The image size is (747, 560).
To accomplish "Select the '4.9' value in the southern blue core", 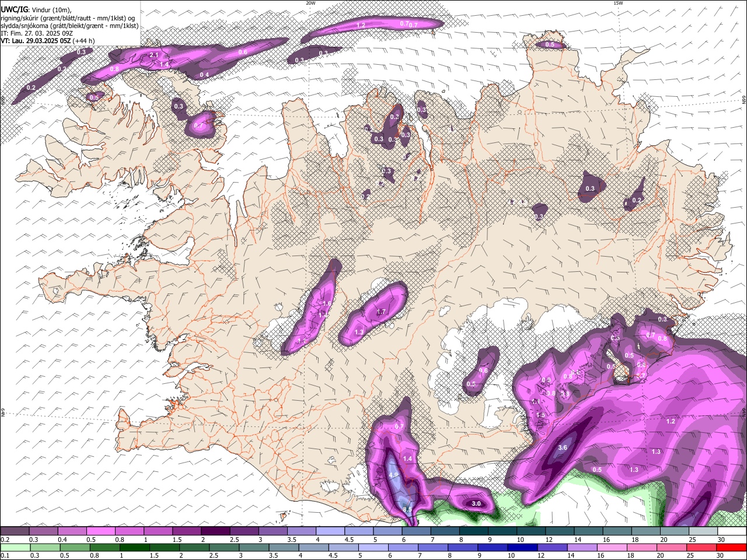I will pyautogui.click(x=393, y=475).
